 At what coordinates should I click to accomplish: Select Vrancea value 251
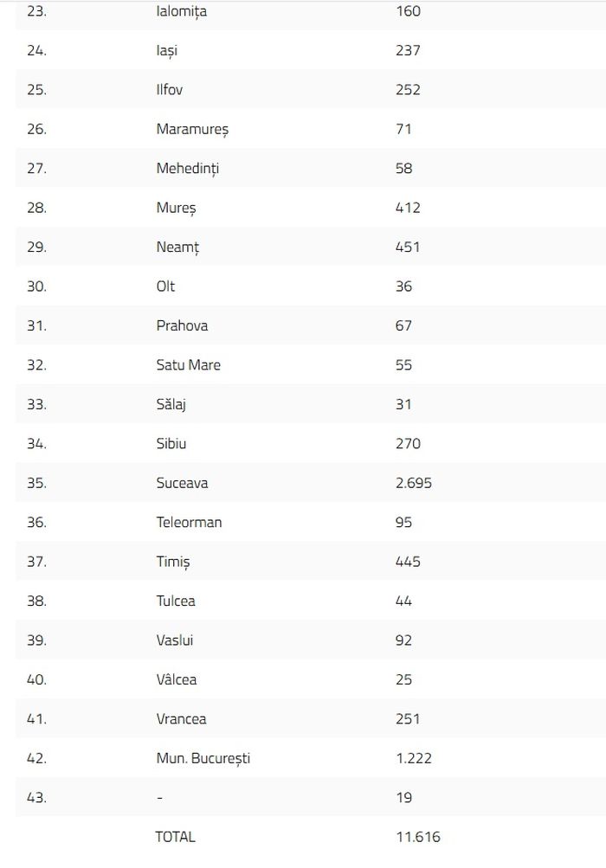pos(408,718)
